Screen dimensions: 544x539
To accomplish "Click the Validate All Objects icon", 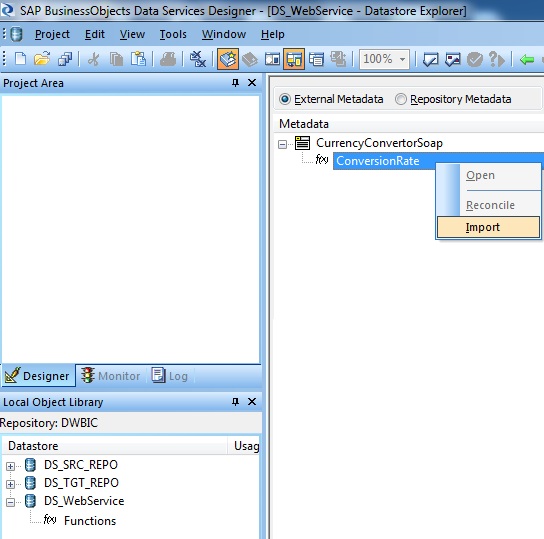I will [x=453, y=60].
